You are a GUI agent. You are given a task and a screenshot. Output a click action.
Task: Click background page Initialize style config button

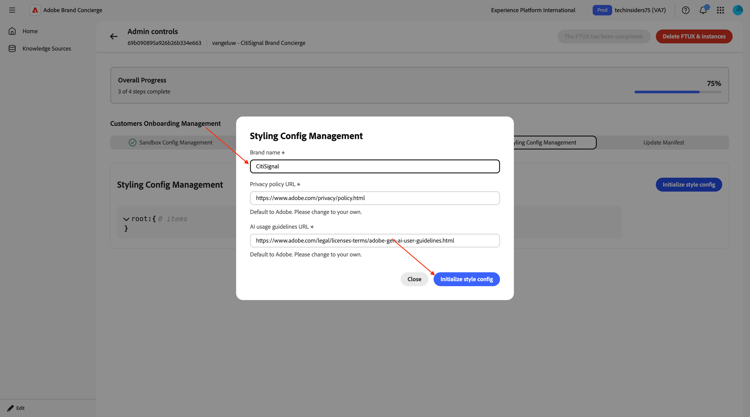tap(688, 185)
